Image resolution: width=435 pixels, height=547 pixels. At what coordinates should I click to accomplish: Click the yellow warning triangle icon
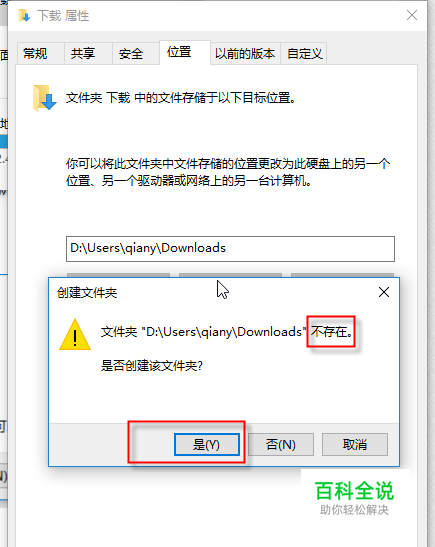(x=75, y=335)
